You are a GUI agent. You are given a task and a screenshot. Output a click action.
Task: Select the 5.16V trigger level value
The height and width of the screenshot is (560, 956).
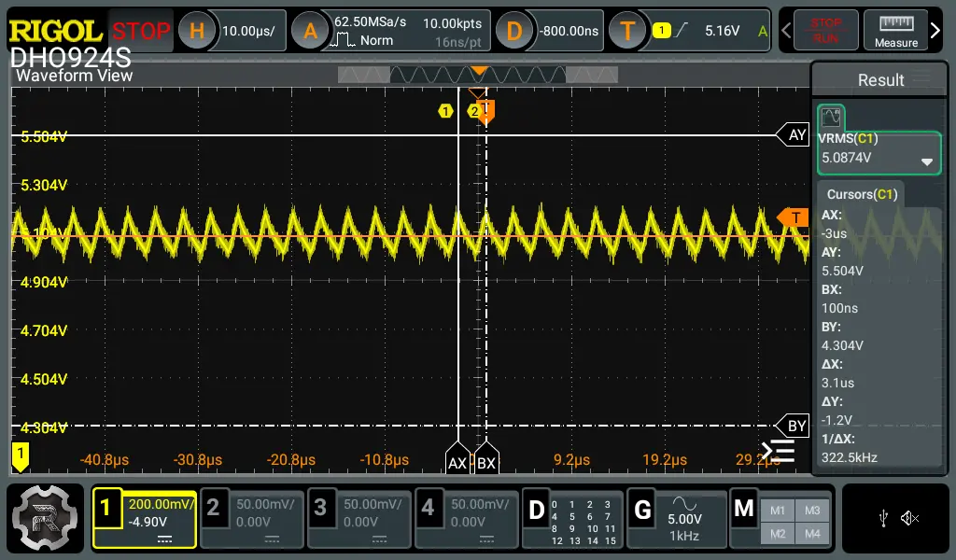click(722, 31)
